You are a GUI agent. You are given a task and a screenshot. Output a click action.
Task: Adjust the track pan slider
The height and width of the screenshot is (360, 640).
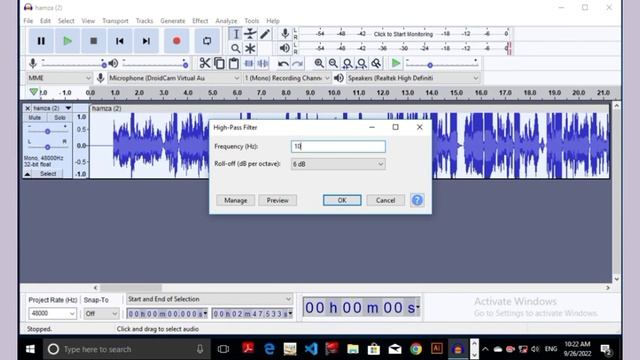pos(47,146)
